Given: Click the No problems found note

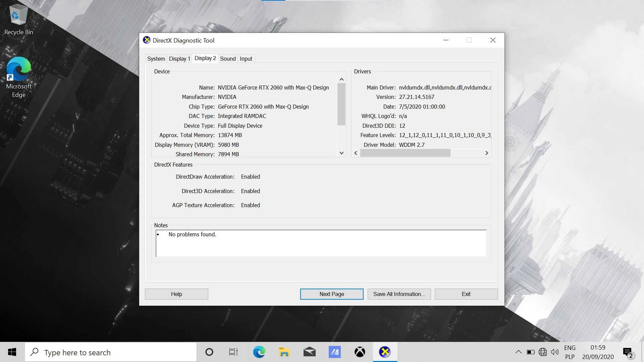Looking at the screenshot, I should [x=192, y=234].
